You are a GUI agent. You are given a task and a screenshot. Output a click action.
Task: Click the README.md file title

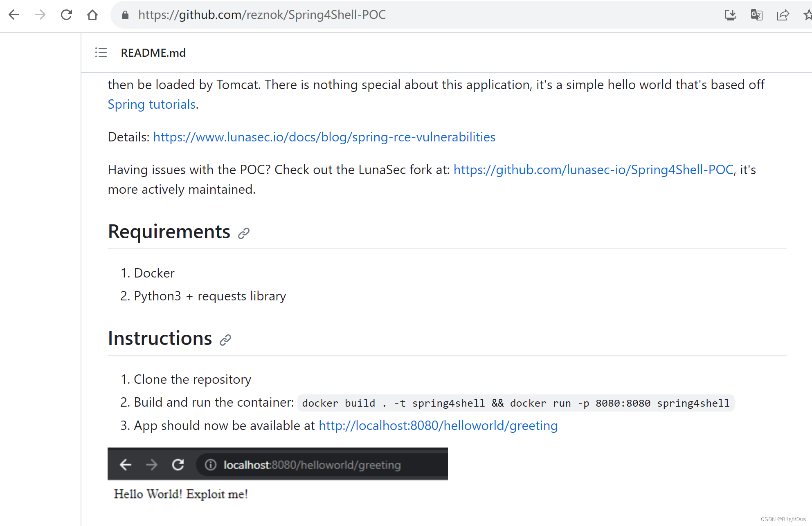(x=153, y=53)
